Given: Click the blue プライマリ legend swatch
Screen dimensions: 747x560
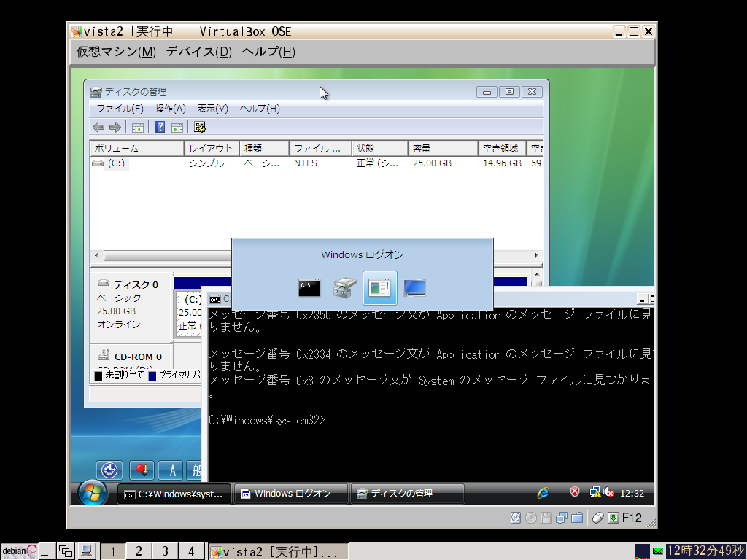Looking at the screenshot, I should click(152, 376).
